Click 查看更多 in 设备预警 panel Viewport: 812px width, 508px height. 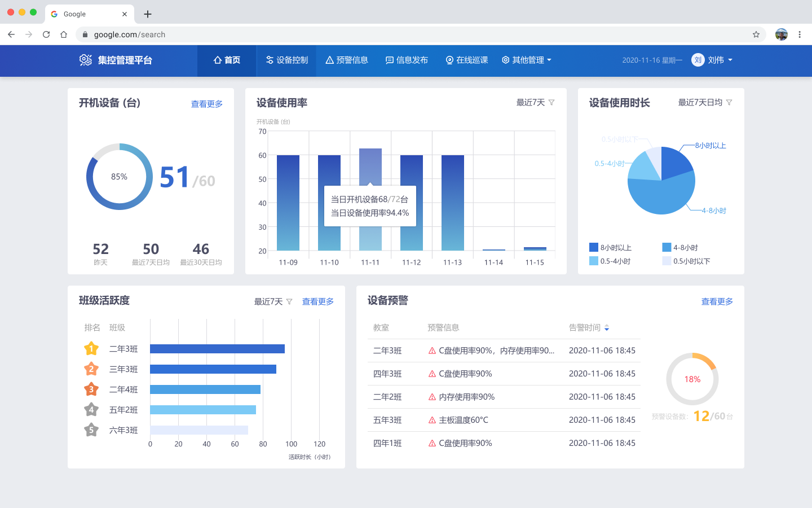(x=717, y=301)
